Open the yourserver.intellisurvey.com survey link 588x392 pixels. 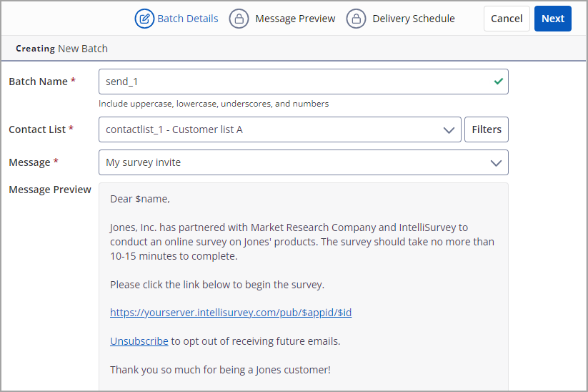231,313
